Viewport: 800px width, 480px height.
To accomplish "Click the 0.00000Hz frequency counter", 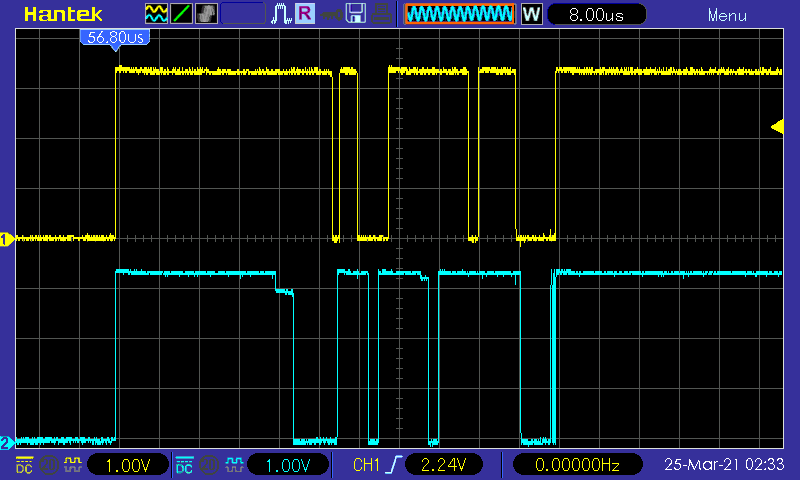I will click(577, 465).
